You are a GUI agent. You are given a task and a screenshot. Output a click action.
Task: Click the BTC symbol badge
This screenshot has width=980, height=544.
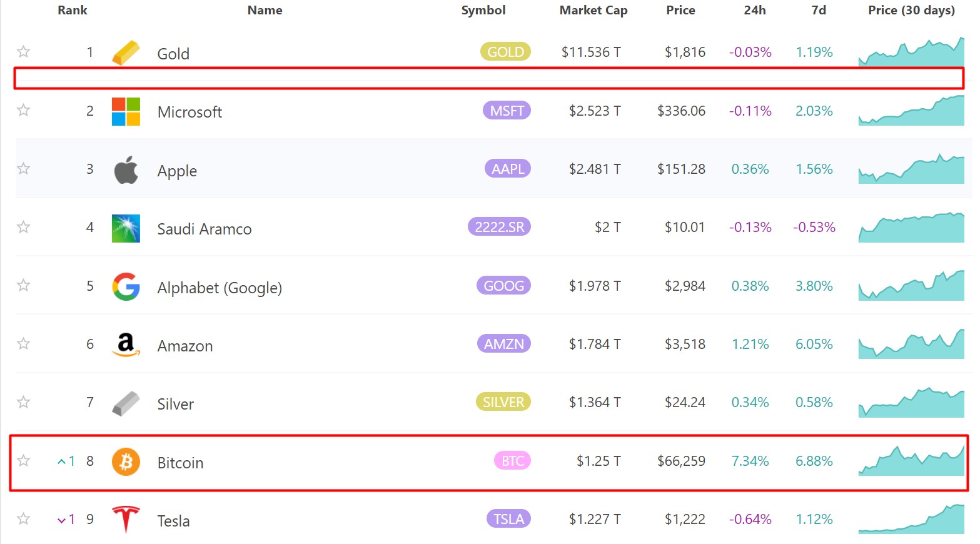pos(512,461)
